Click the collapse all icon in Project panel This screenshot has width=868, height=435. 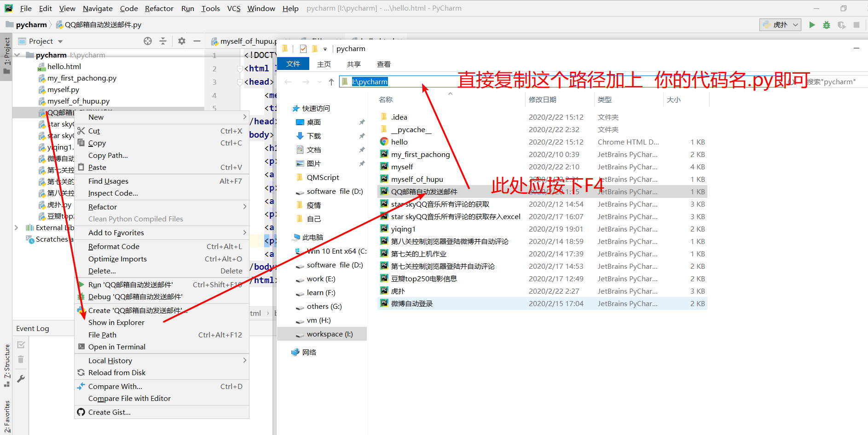(x=163, y=41)
